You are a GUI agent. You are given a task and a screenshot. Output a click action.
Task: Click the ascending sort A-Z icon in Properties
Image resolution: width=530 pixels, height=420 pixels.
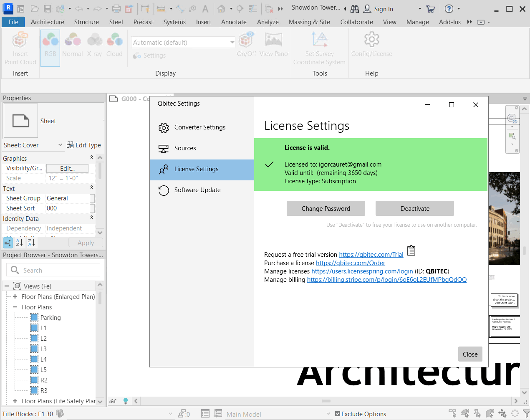pos(19,243)
